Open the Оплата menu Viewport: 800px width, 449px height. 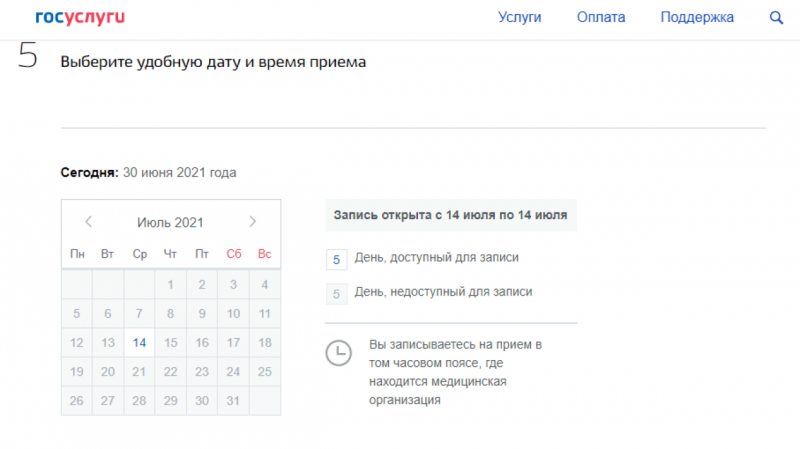click(601, 17)
